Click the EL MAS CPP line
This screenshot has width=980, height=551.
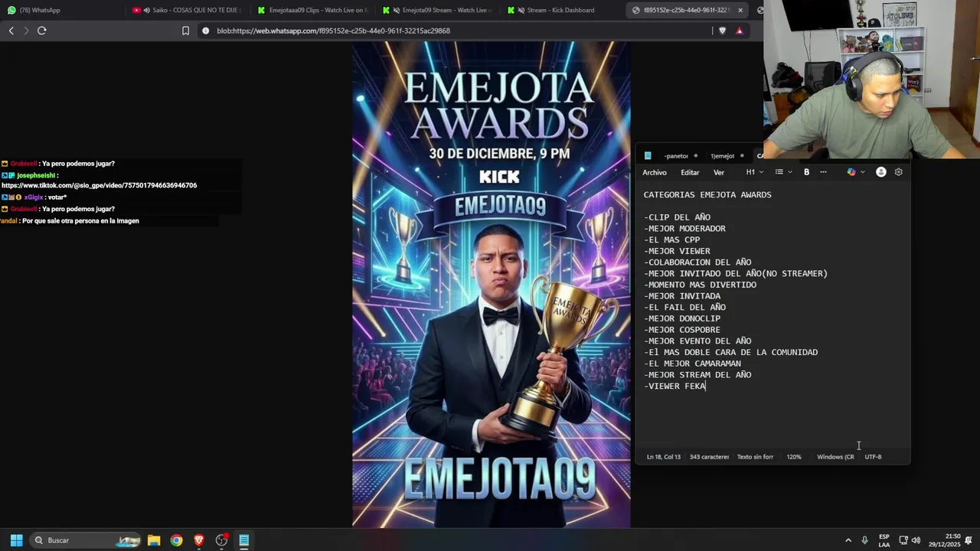[x=671, y=240]
